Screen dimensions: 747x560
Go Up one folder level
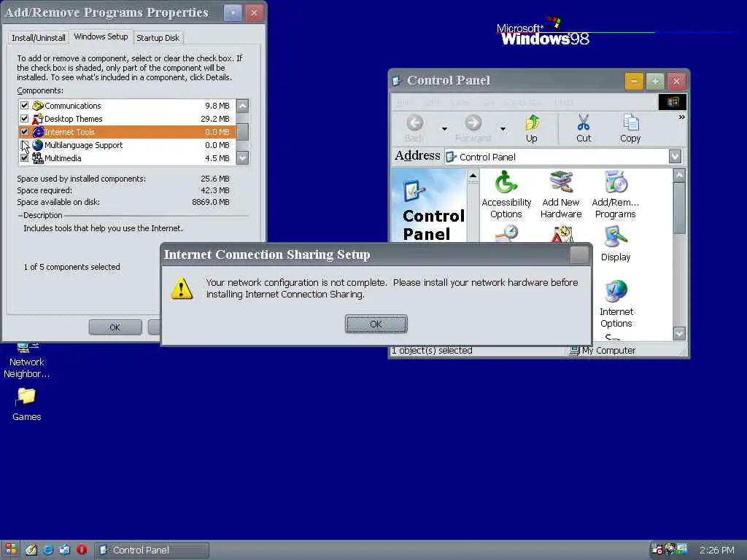point(532,128)
